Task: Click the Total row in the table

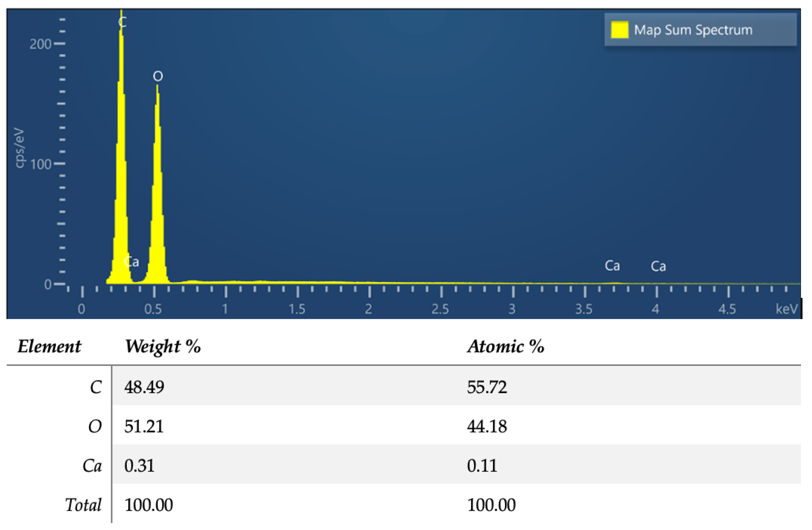Action: coord(84,504)
